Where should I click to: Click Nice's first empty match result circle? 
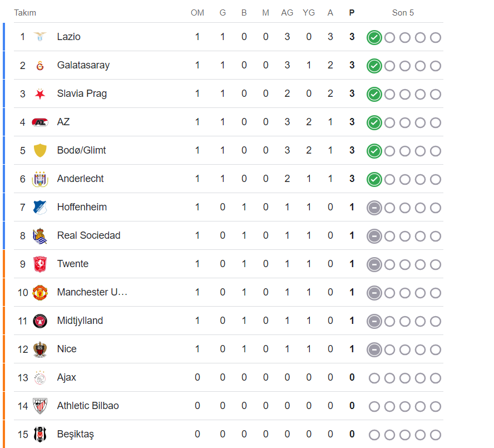tap(389, 349)
